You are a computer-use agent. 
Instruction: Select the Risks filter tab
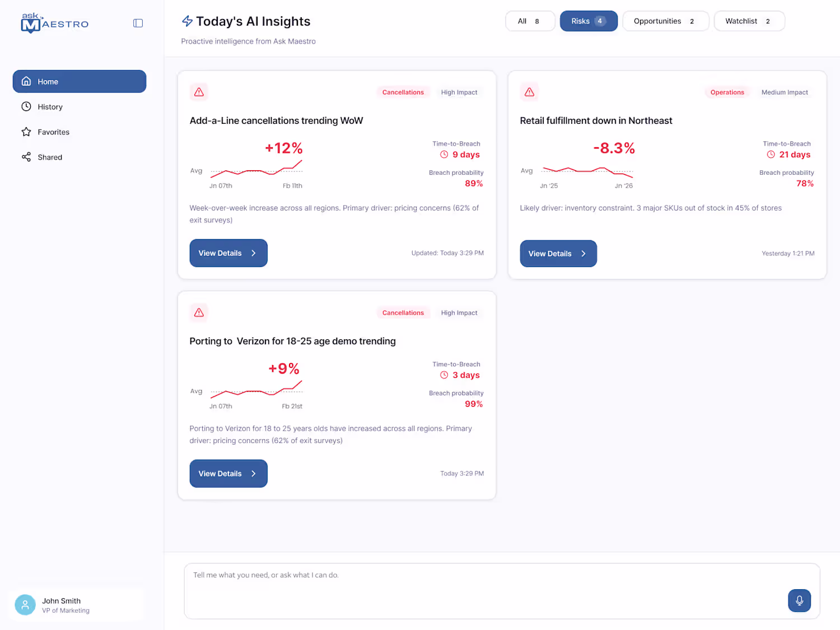[589, 21]
